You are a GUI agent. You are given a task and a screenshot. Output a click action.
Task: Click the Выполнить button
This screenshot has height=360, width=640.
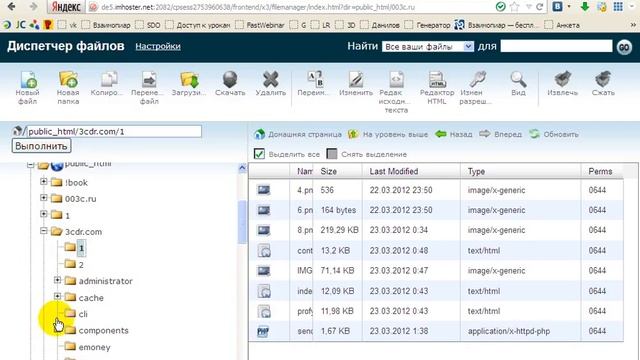tap(41, 146)
